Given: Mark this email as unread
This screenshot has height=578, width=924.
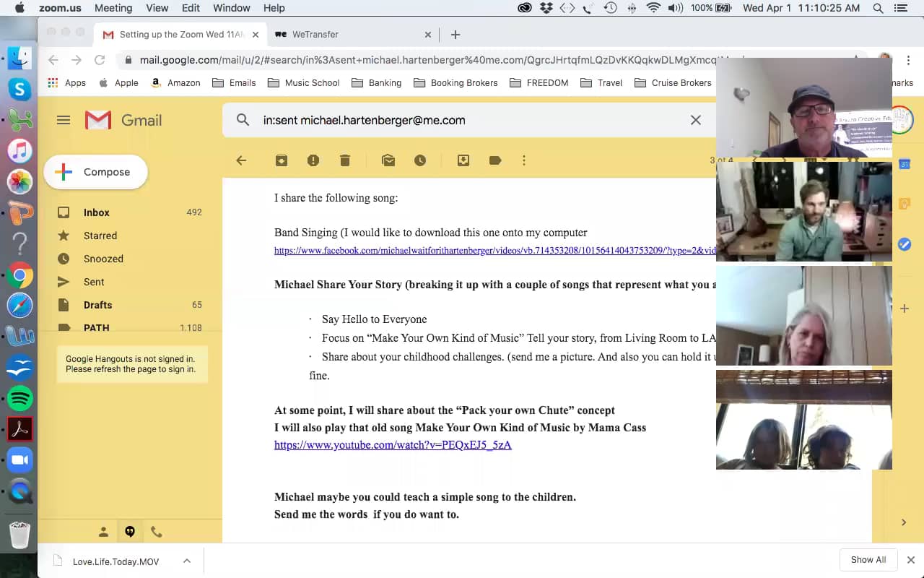Looking at the screenshot, I should (x=388, y=160).
